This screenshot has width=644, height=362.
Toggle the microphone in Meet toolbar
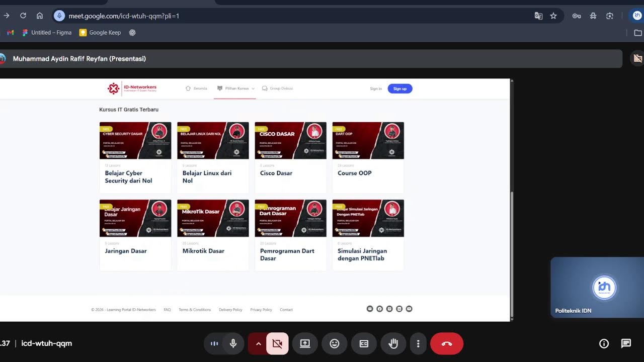tap(233, 344)
